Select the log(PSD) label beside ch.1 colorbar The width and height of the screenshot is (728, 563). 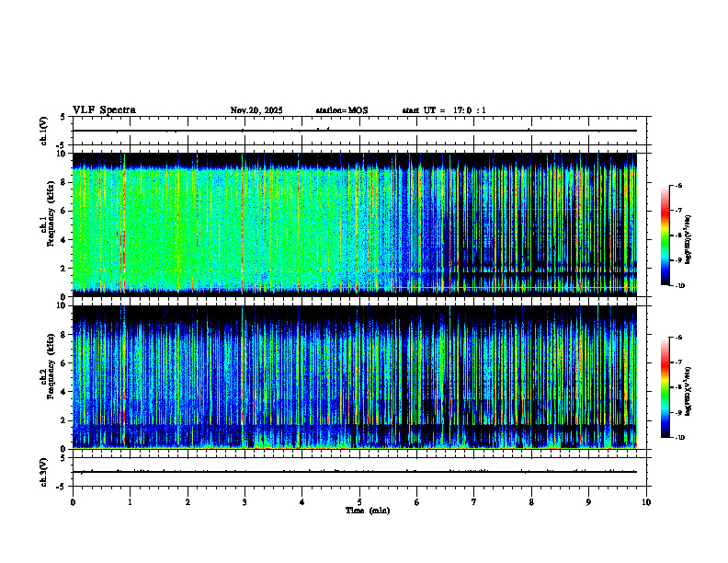688,239
